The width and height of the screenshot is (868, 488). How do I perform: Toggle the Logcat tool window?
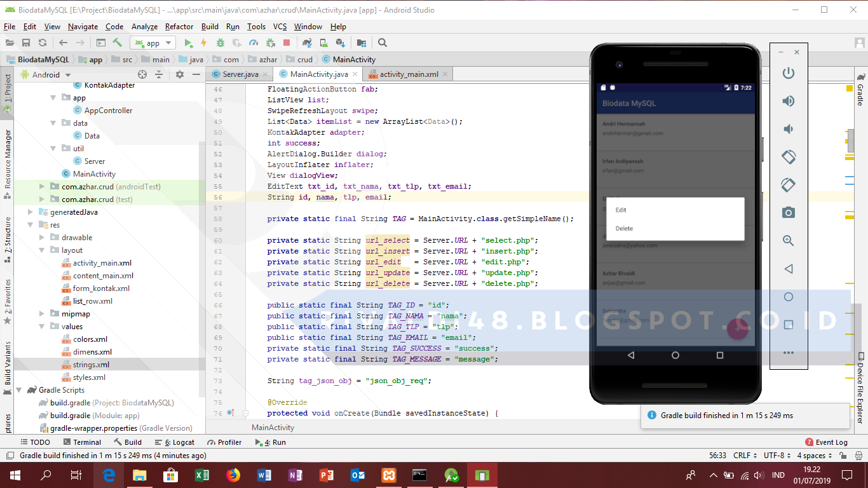point(175,442)
